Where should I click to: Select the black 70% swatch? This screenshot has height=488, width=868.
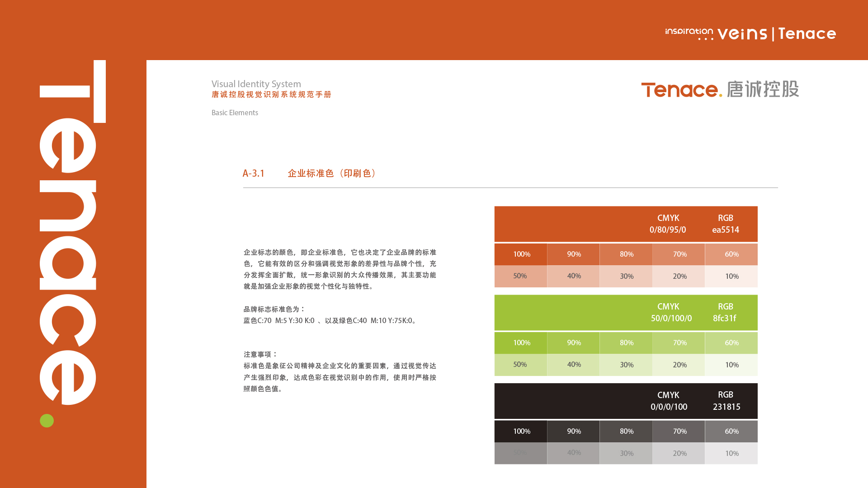click(679, 432)
